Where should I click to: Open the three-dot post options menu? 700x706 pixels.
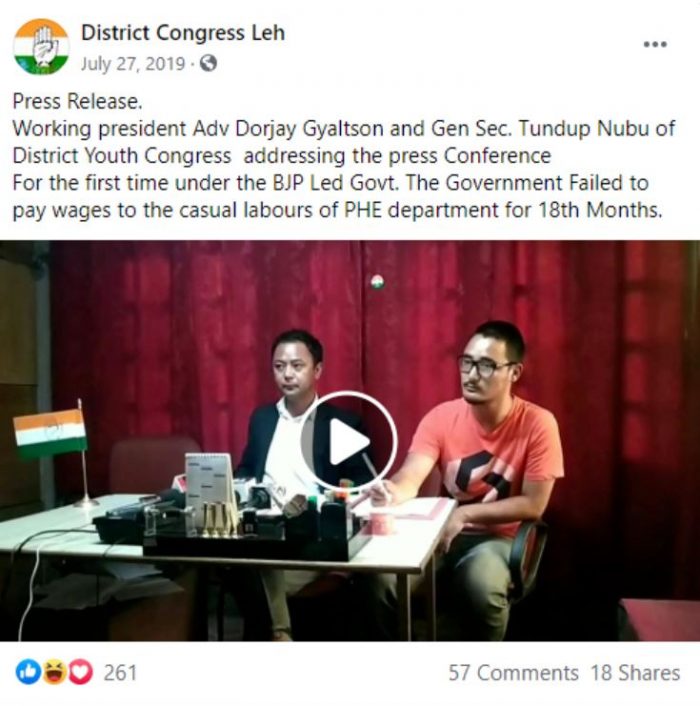coord(655,44)
